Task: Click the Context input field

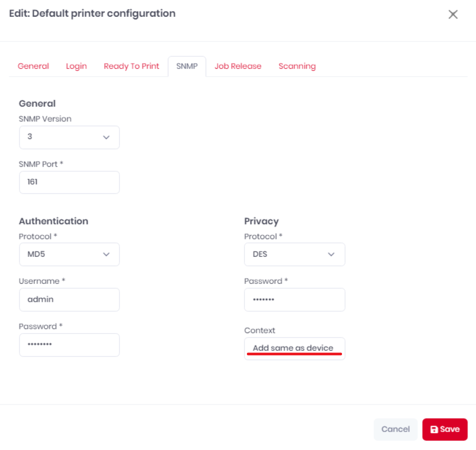Action: [x=294, y=348]
